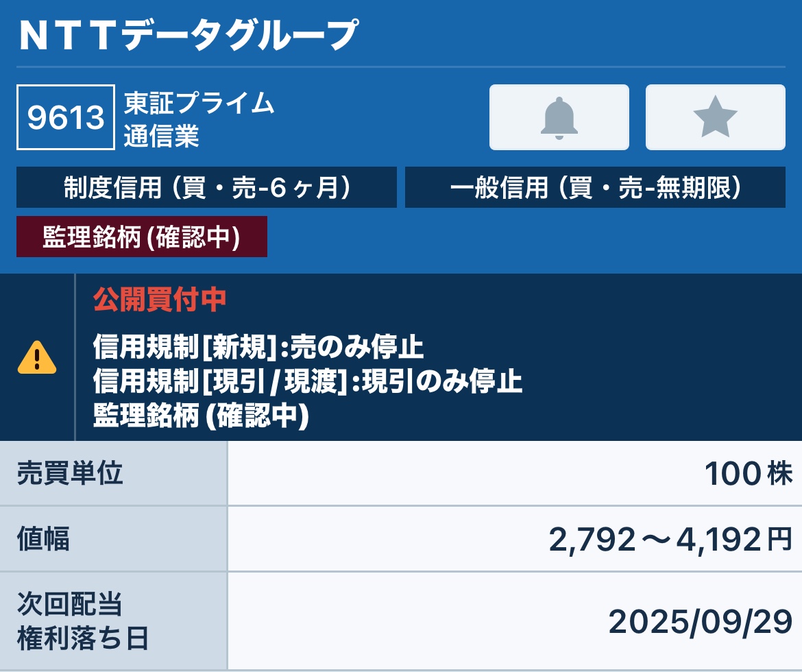
Task: Add stock to favorites with star button
Action: (x=715, y=117)
